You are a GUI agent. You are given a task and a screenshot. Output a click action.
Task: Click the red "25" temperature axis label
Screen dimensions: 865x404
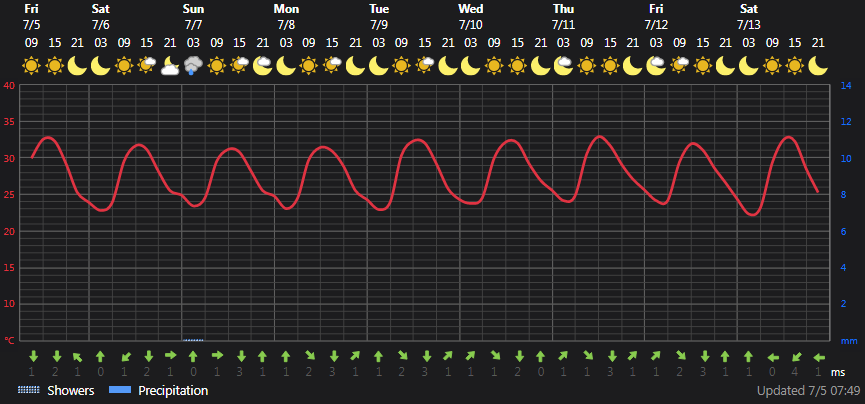click(x=8, y=195)
